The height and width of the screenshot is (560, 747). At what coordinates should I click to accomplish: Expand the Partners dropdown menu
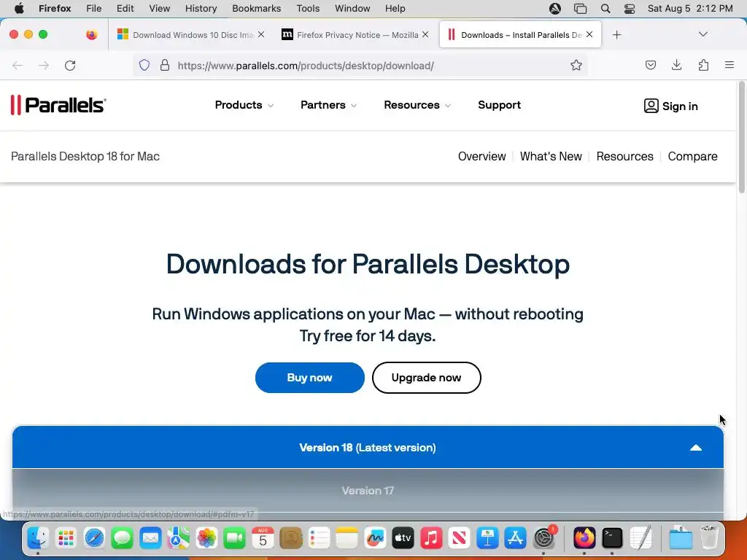pos(328,105)
